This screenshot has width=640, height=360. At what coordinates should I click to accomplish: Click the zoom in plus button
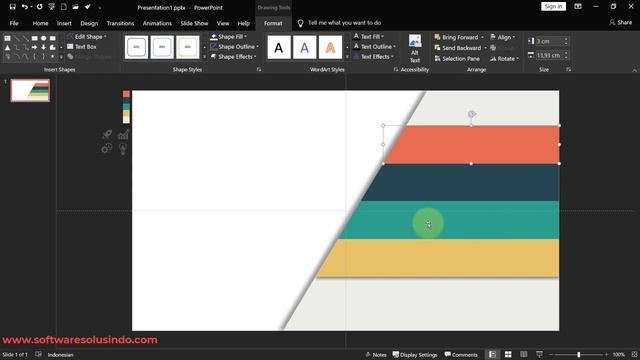coord(607,355)
